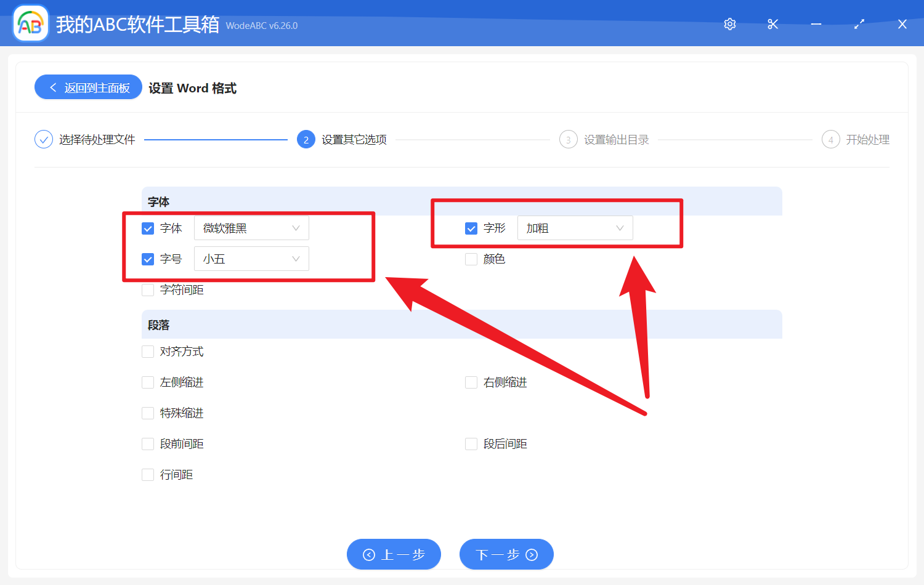Click the 设置 Word 格式 page title
This screenshot has height=585, width=924.
pyautogui.click(x=193, y=88)
